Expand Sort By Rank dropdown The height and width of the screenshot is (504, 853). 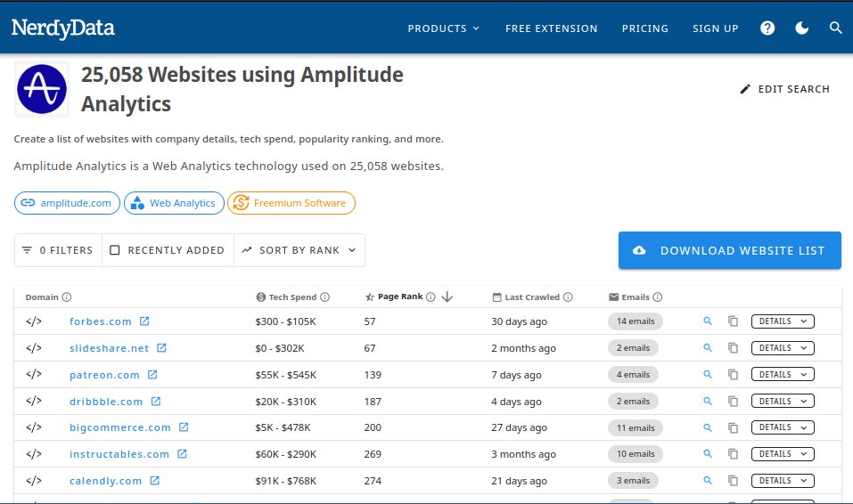click(299, 250)
